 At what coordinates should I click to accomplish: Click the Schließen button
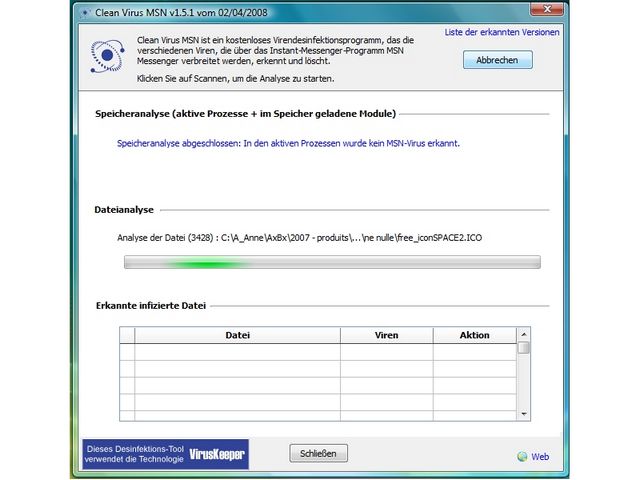(318, 453)
